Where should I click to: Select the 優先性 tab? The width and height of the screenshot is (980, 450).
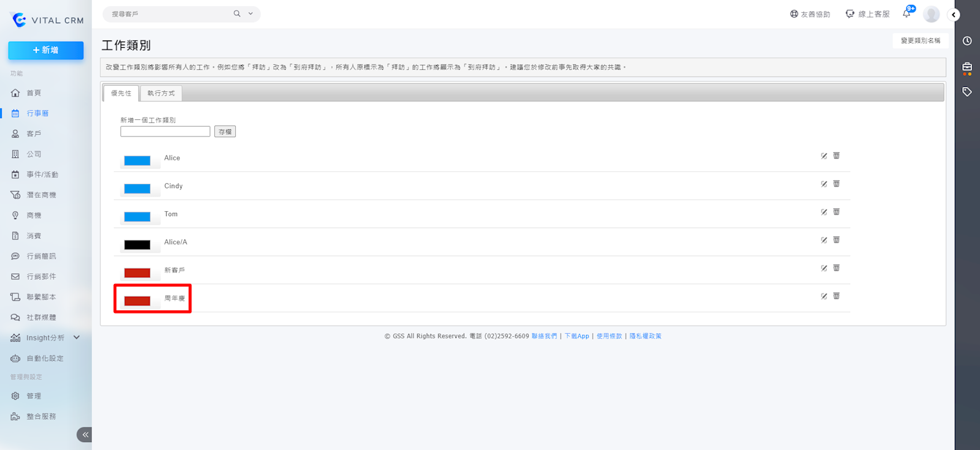(x=121, y=93)
